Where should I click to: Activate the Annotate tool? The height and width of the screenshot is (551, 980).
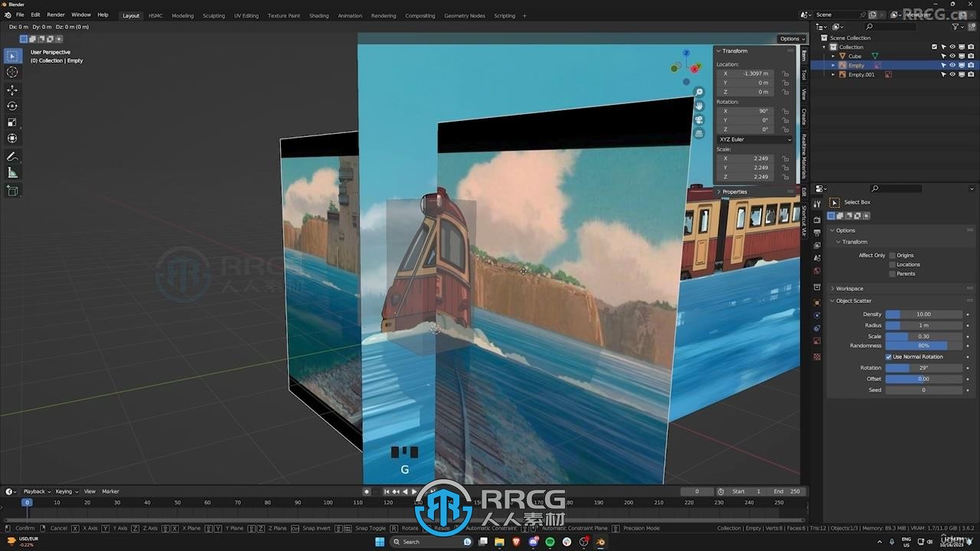coord(12,157)
